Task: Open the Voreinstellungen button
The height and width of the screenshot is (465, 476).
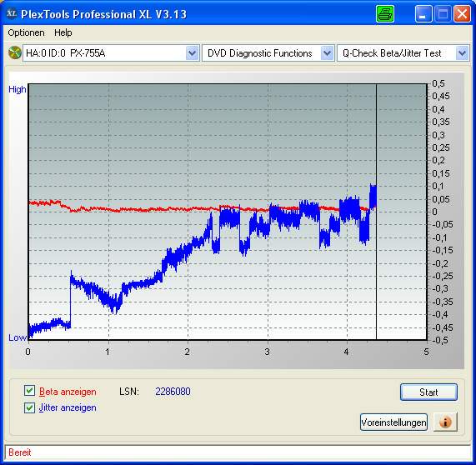Action: coord(393,422)
